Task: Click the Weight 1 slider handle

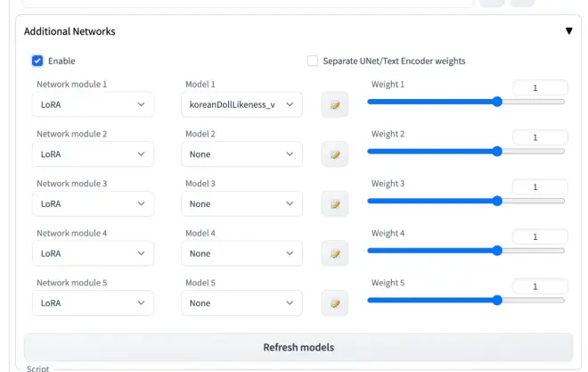Action: click(497, 102)
